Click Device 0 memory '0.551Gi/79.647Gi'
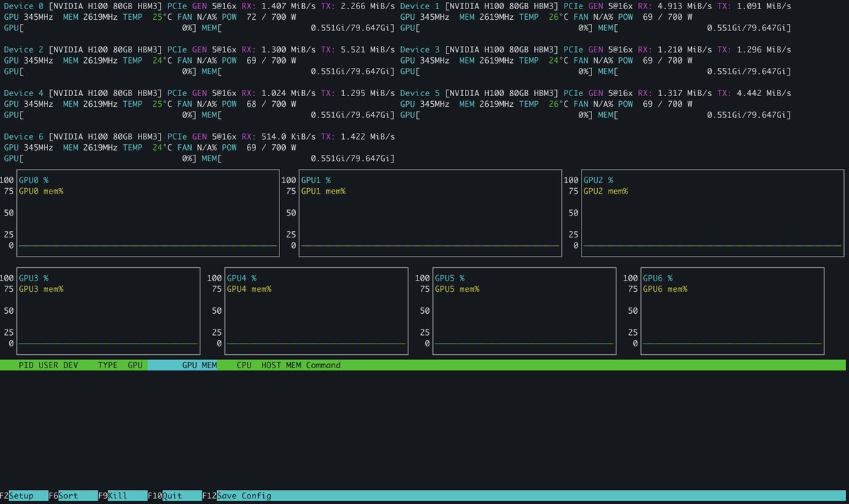Image resolution: width=849 pixels, height=504 pixels. pyautogui.click(x=351, y=29)
